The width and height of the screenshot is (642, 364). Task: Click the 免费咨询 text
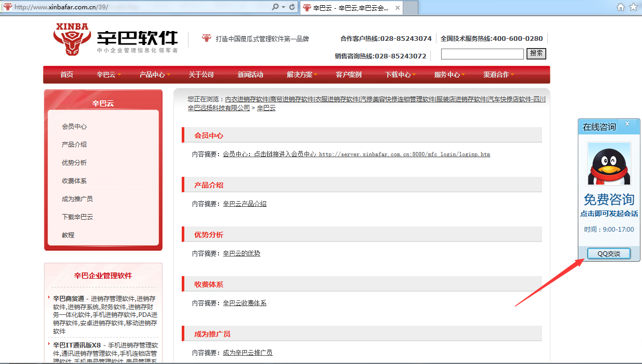609,200
